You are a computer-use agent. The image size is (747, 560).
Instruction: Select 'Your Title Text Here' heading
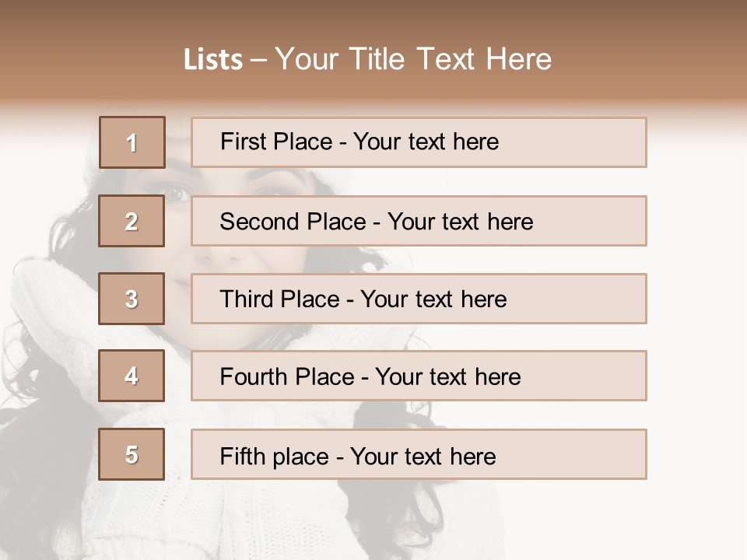pyautogui.click(x=413, y=59)
